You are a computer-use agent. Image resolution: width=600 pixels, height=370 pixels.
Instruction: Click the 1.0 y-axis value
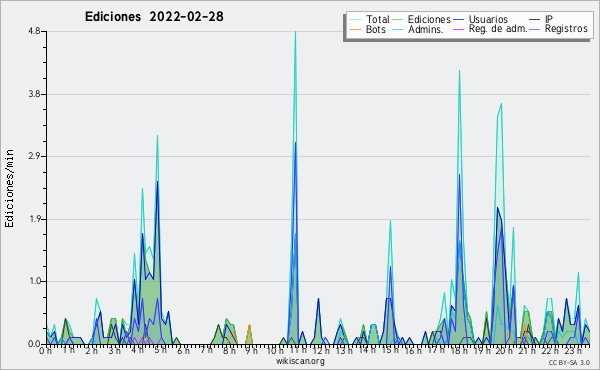click(x=34, y=281)
